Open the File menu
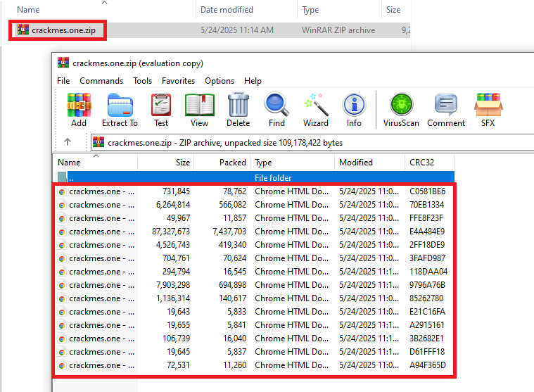The width and height of the screenshot is (534, 392). (x=63, y=81)
